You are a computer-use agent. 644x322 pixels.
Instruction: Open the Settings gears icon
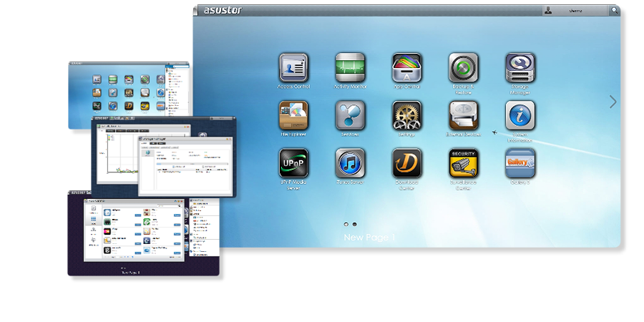pos(406,115)
